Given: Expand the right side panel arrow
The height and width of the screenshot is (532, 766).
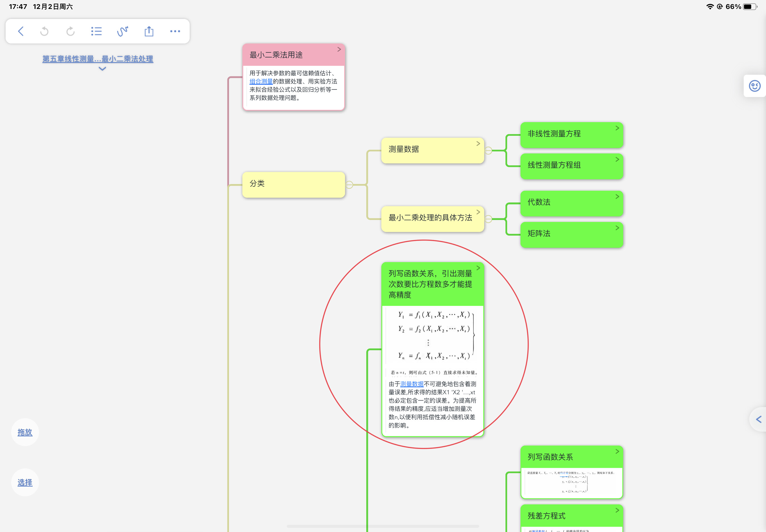Looking at the screenshot, I should pos(759,419).
